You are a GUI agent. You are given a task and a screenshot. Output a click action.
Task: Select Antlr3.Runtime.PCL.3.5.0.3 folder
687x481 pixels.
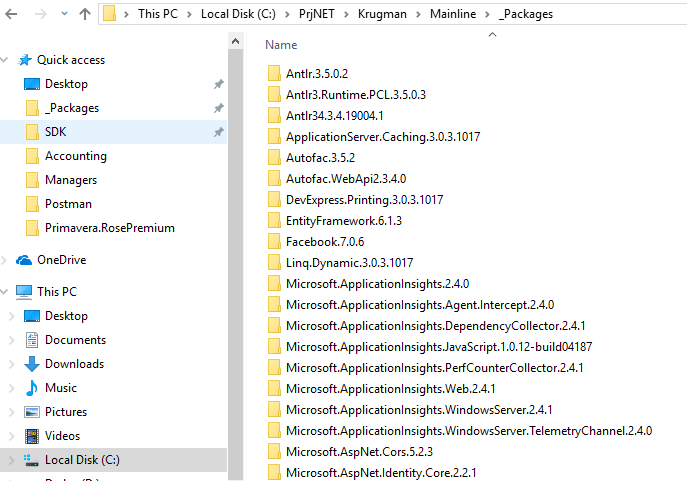point(356,95)
